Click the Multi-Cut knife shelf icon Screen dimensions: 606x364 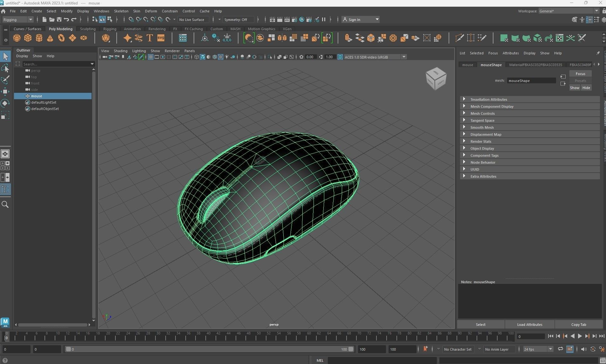459,38
